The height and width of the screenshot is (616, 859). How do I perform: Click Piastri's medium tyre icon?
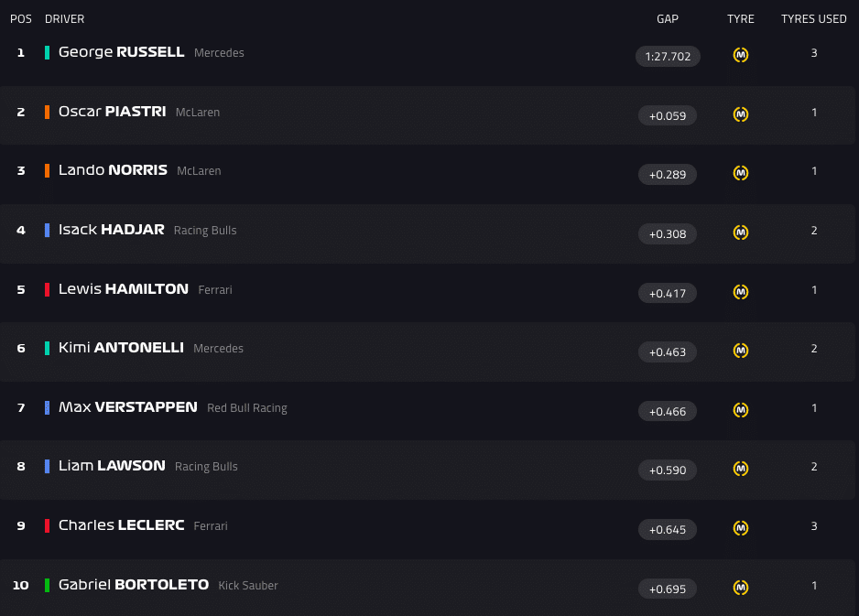pyautogui.click(x=741, y=114)
